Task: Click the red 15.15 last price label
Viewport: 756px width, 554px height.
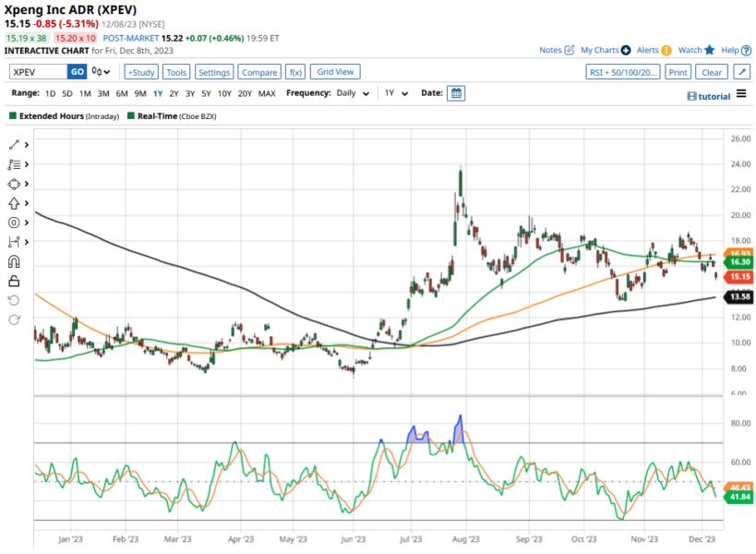Action: [x=740, y=276]
